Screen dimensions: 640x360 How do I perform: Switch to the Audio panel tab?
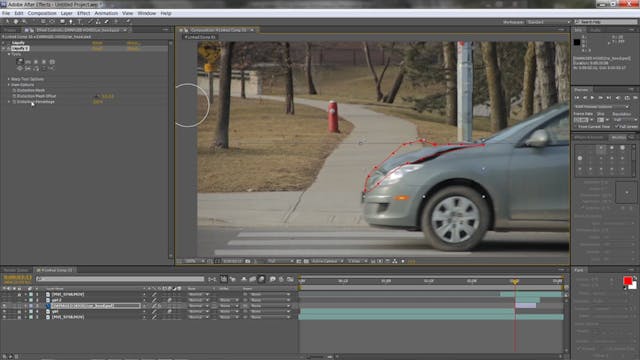[x=596, y=30]
